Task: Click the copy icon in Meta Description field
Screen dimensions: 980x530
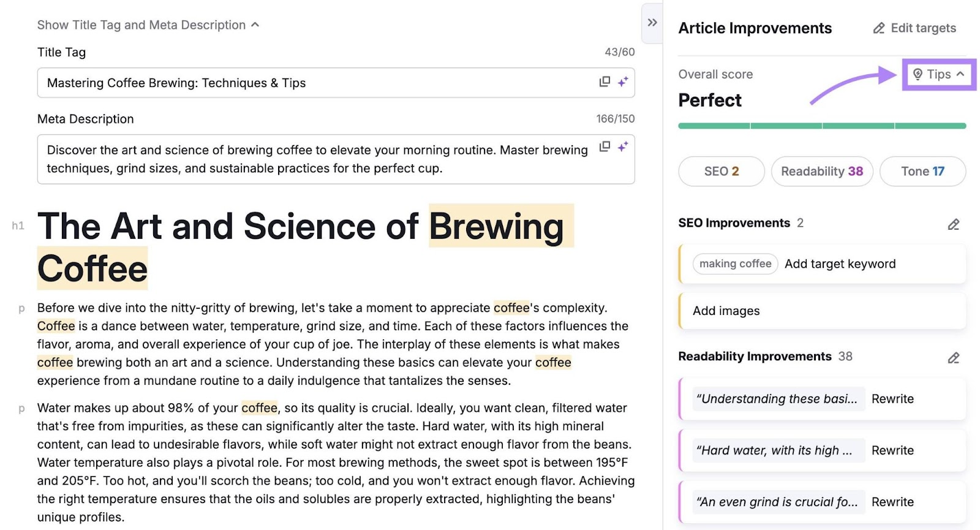Action: click(x=605, y=146)
